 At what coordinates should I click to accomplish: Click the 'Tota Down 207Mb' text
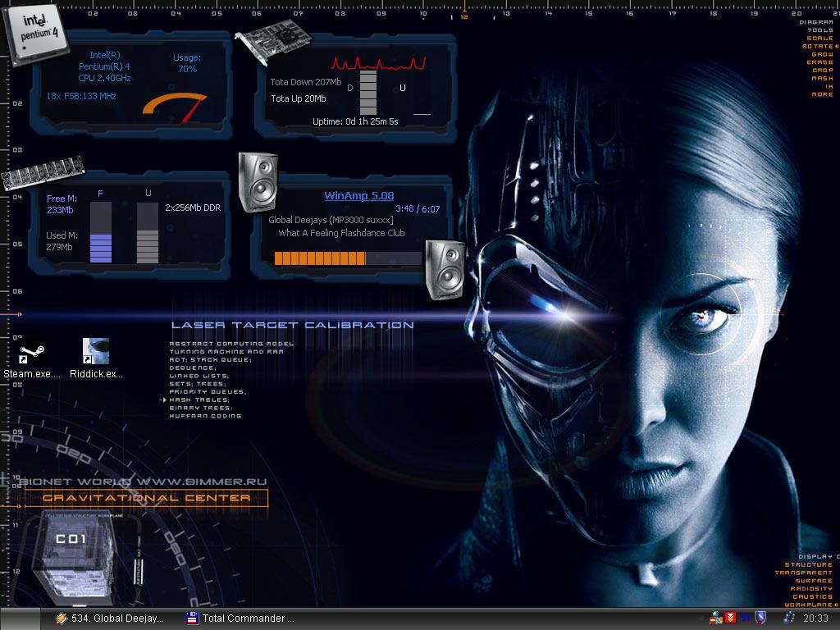point(305,82)
